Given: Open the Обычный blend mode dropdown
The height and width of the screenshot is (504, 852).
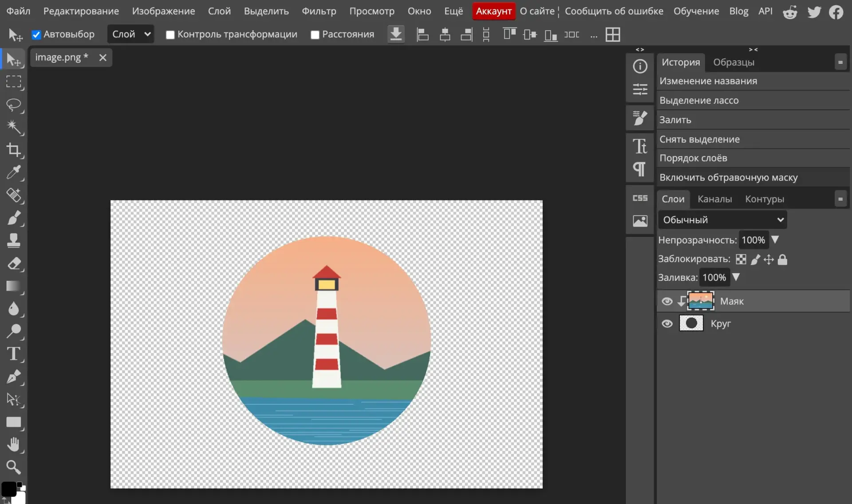Looking at the screenshot, I should pos(722,220).
